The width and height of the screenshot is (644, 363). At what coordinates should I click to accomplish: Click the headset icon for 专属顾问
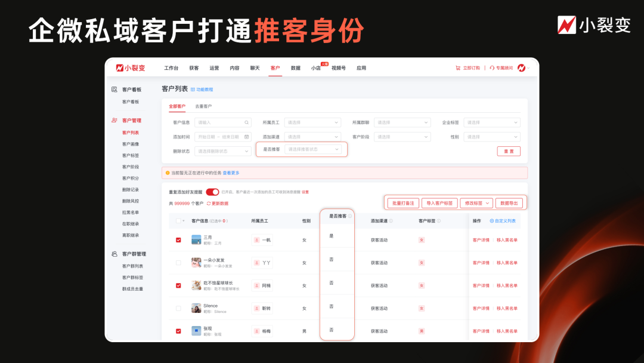pos(490,67)
